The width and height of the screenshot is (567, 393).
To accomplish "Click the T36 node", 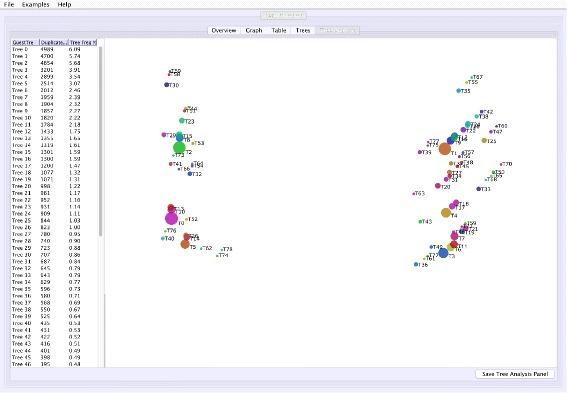I will (416, 264).
